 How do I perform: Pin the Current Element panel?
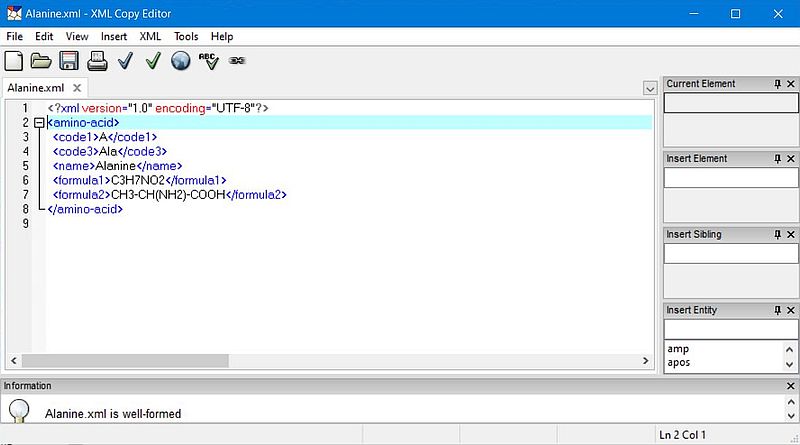pyautogui.click(x=778, y=84)
